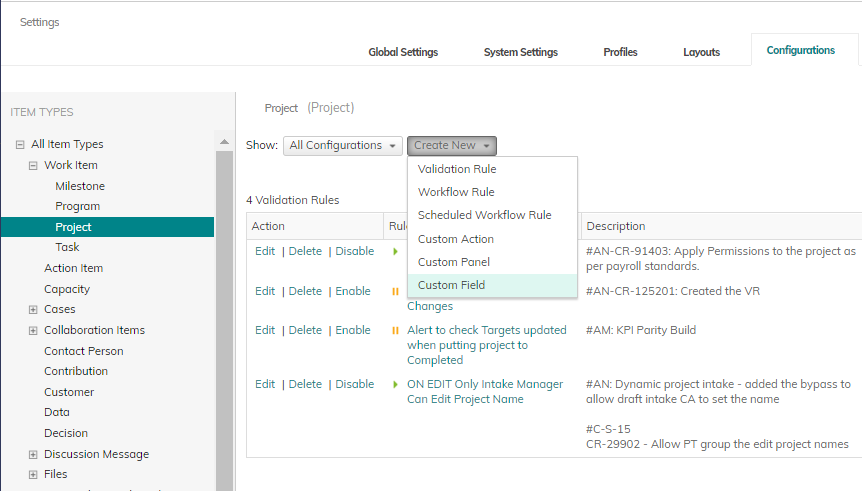
Task: Click the plus icon beside Discussion Message
Action: [33, 455]
